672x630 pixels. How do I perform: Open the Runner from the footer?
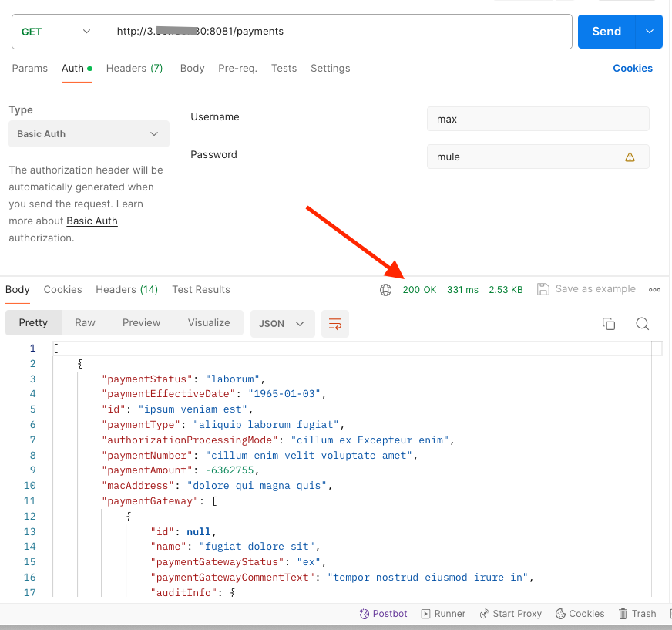point(443,614)
